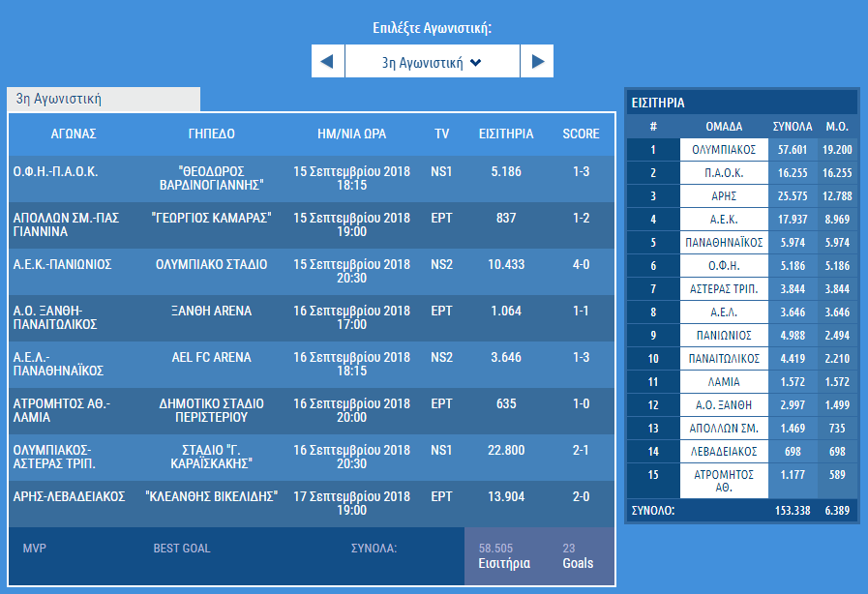Click the 23 Goals total box

(579, 556)
